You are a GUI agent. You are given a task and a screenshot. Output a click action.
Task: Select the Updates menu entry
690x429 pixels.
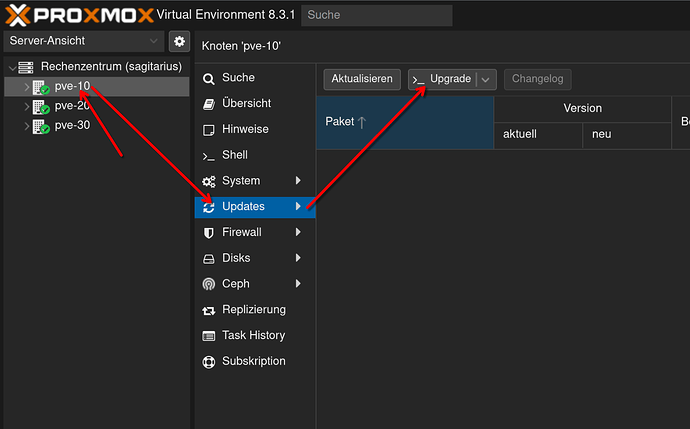point(255,207)
